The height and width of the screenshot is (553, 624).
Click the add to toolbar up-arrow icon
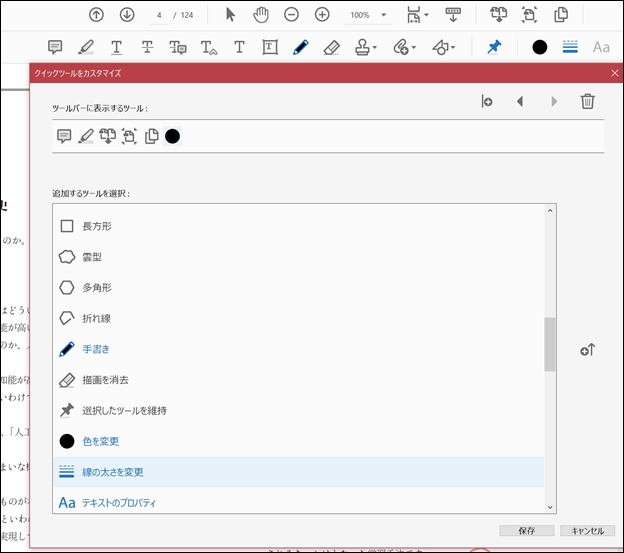587,350
